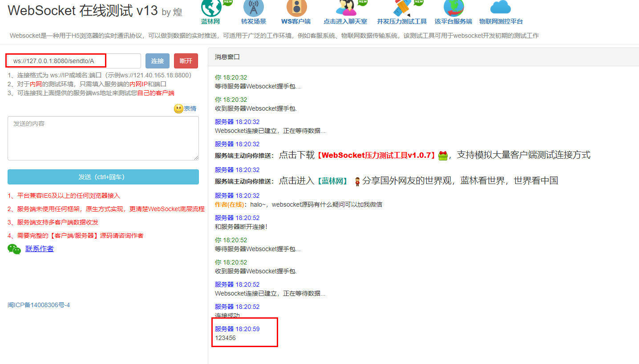Focus the WebSocket address input field
Image resolution: width=639 pixels, height=364 pixels.
click(x=74, y=61)
